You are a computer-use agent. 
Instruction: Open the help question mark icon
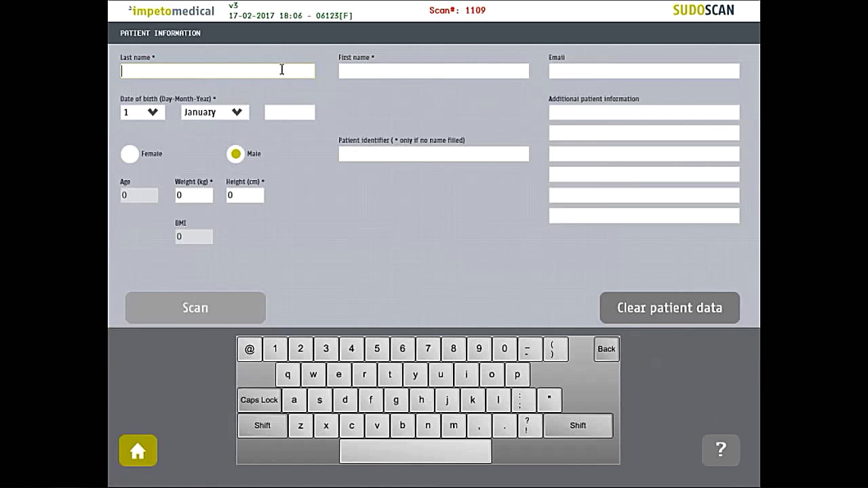coord(721,449)
